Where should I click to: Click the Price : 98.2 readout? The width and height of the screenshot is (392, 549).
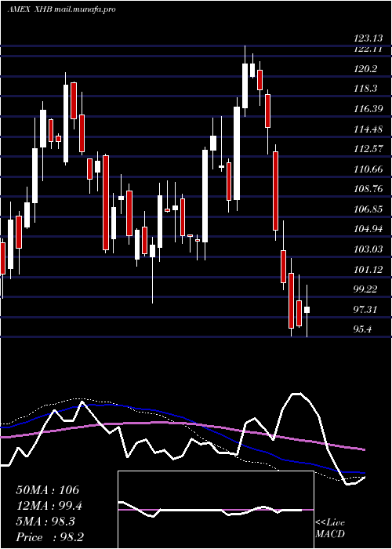(x=49, y=537)
